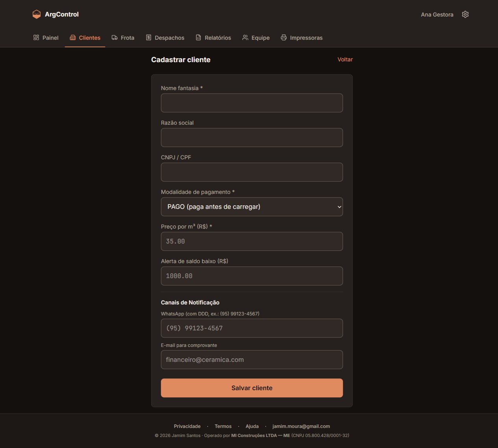Navigate to the Relatórios tab
Viewport: 498px width, 448px height.
213,38
